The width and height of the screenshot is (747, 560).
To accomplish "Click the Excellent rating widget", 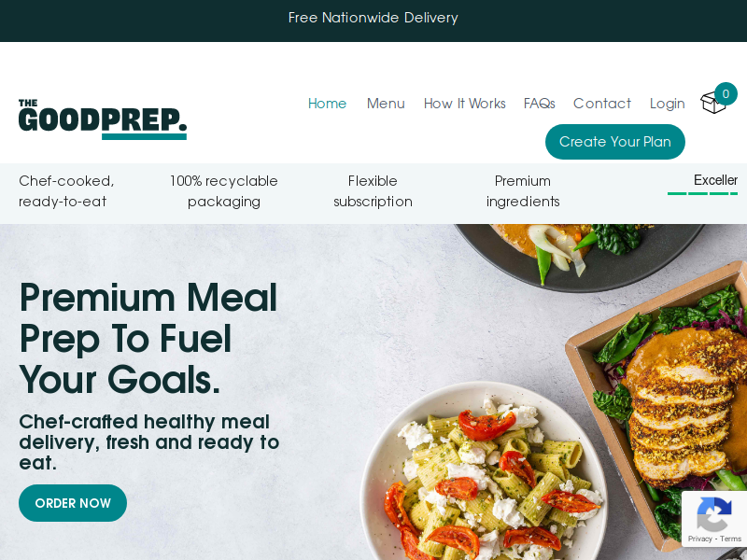I will coord(703,185).
